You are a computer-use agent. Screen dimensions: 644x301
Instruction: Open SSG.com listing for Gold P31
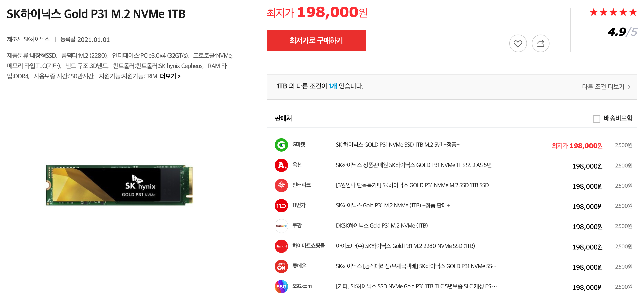tap(416, 286)
